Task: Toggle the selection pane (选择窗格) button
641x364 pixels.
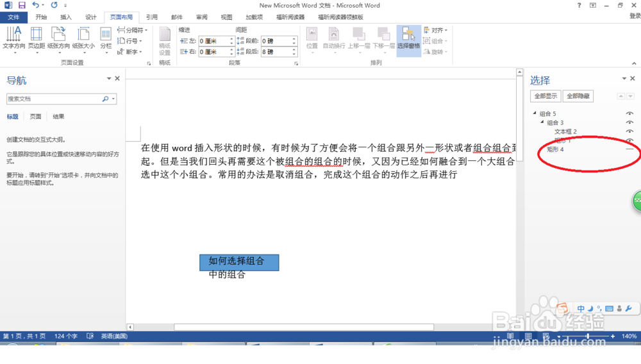Action: [x=408, y=40]
